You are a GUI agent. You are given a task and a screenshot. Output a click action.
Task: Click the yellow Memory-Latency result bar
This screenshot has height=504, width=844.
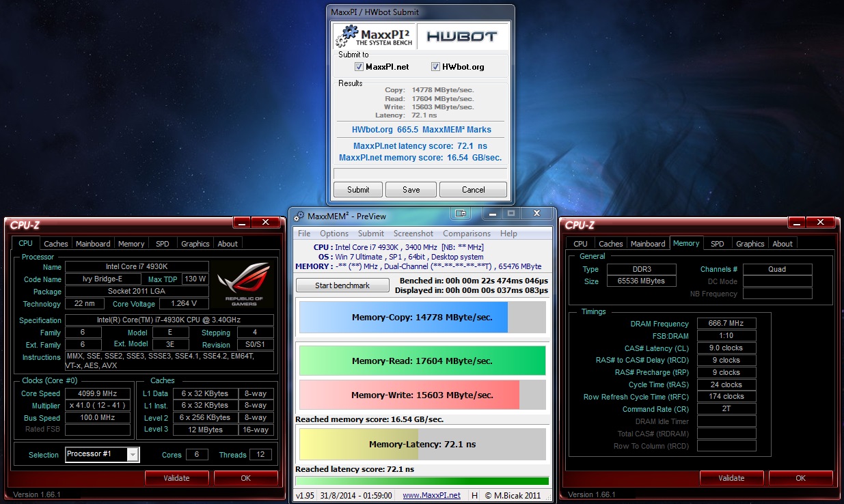pyautogui.click(x=422, y=444)
